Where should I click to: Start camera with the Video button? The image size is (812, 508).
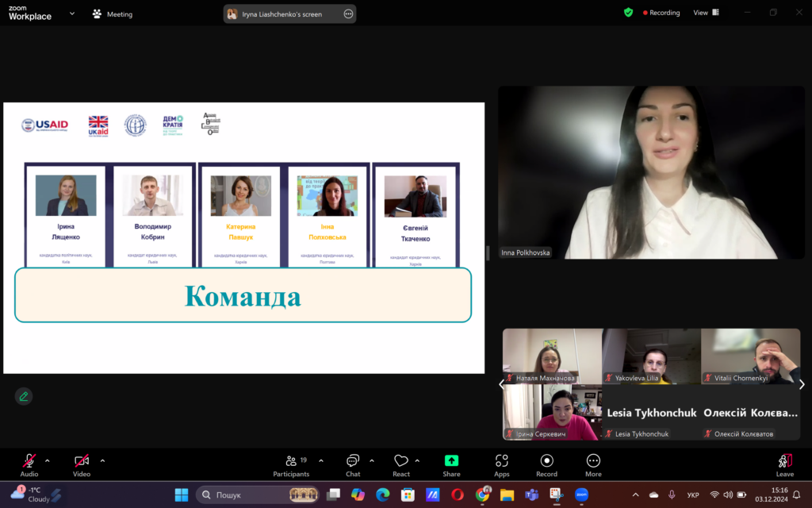82,465
